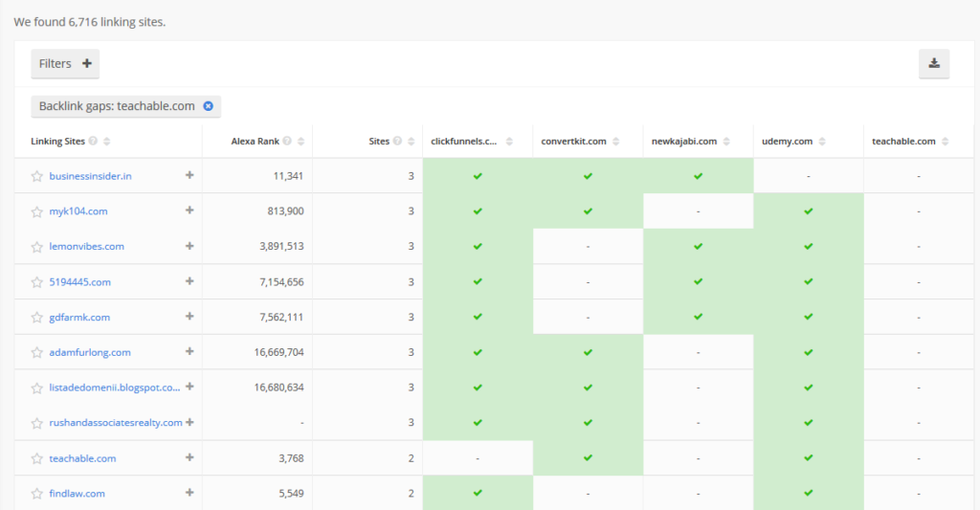Sort the newkajabi.com column arrows

726,142
